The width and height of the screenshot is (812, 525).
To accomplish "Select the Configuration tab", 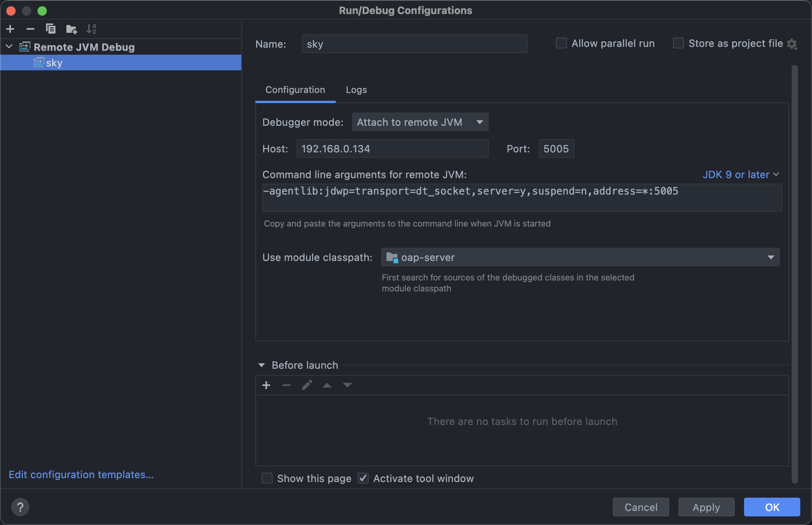I will 295,90.
